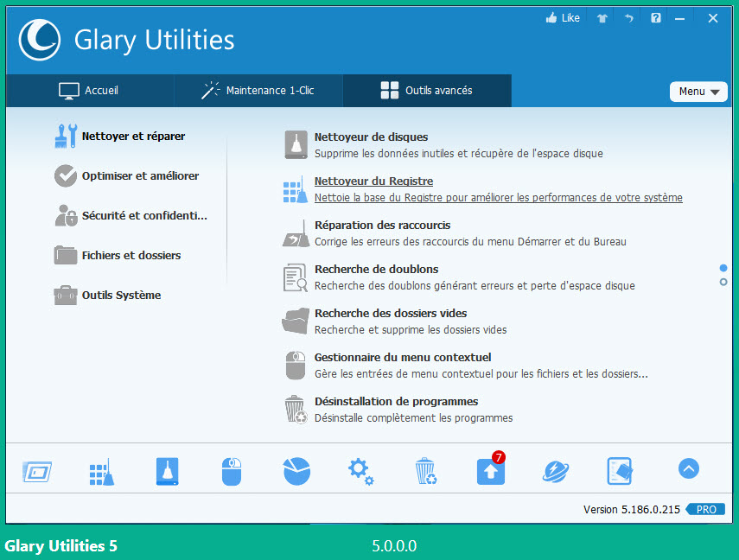Click the Glary Utilities 5 caption
739x560 pixels.
[61, 546]
